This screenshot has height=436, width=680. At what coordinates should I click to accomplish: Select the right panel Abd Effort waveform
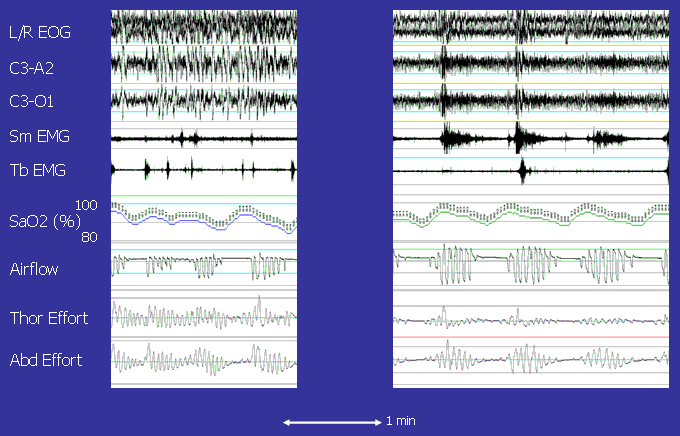tap(530, 359)
